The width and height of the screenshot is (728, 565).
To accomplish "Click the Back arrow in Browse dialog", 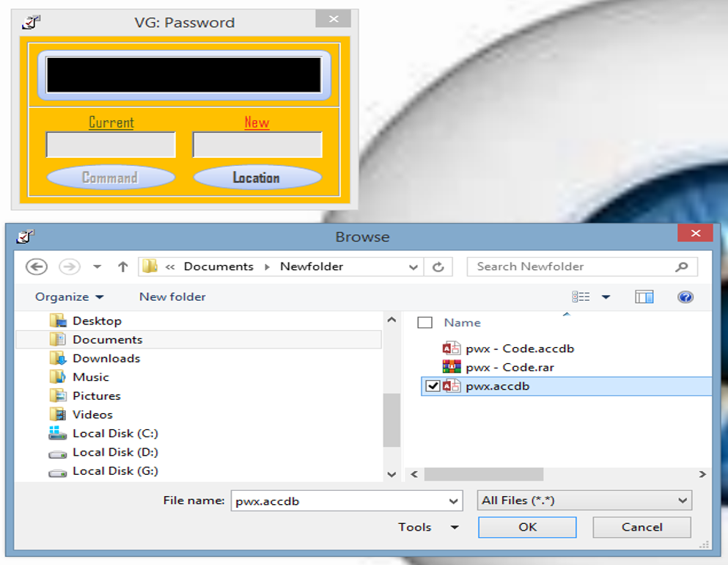I will point(36,266).
